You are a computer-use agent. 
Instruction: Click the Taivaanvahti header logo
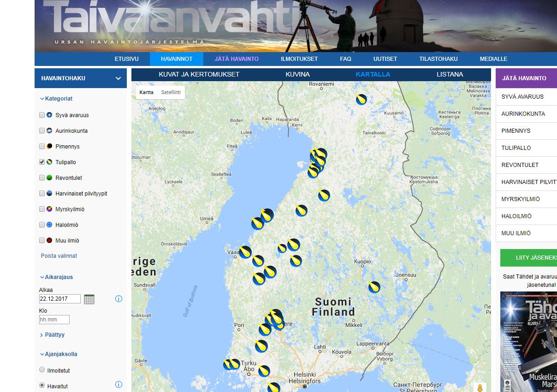[x=171, y=22]
